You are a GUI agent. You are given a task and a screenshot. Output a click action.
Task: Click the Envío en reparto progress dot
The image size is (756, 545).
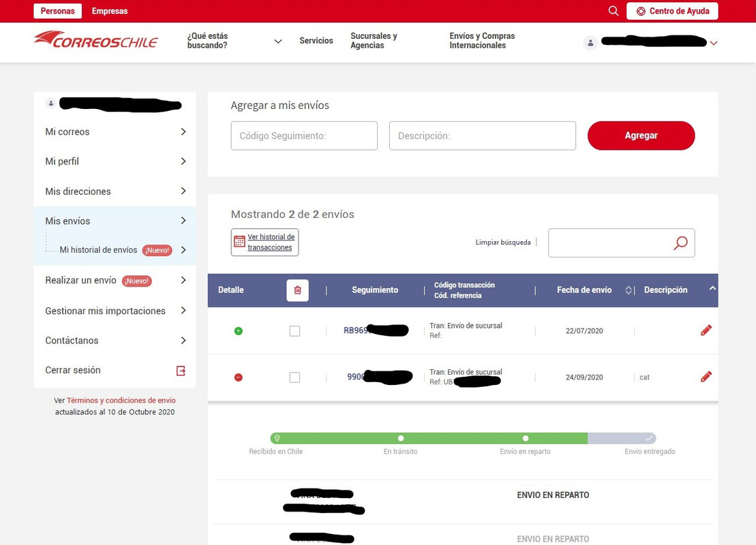(526, 438)
